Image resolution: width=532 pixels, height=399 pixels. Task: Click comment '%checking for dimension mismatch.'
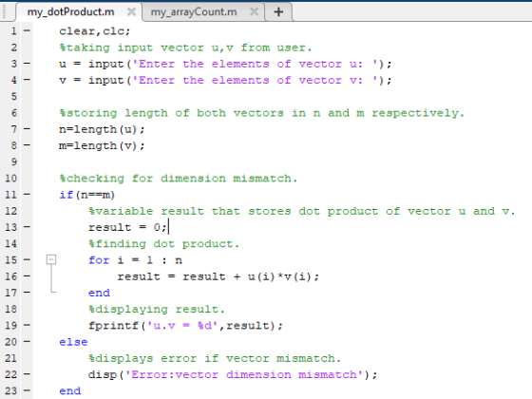coord(179,179)
